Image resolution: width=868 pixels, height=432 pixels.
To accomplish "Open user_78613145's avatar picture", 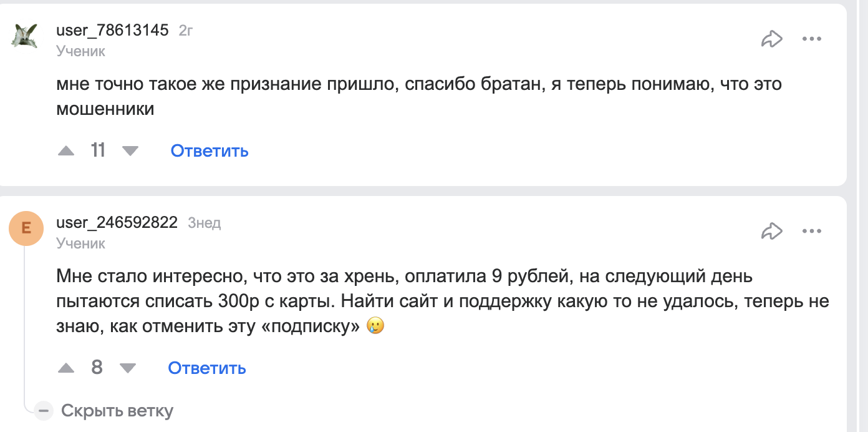I will (26, 36).
